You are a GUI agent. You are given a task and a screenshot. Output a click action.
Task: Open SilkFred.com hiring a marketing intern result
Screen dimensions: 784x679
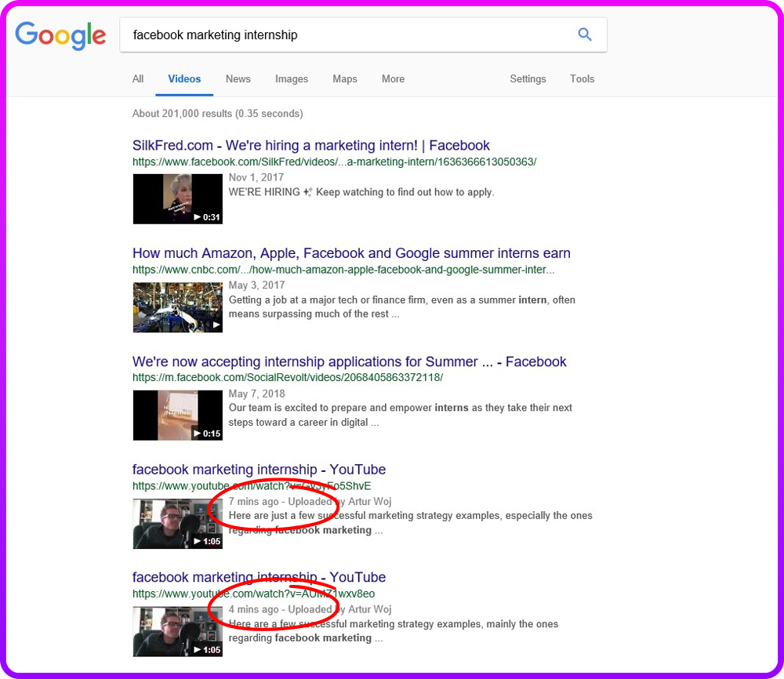point(311,146)
